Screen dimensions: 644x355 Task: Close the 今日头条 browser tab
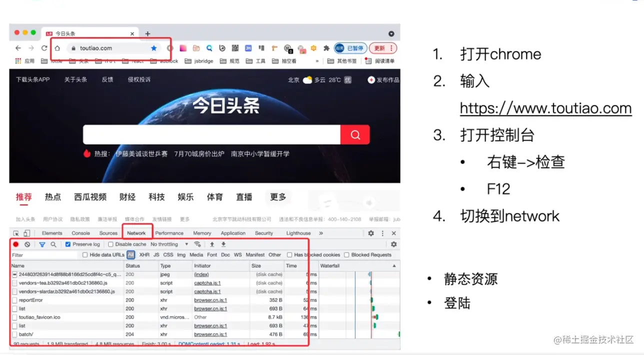coord(132,33)
